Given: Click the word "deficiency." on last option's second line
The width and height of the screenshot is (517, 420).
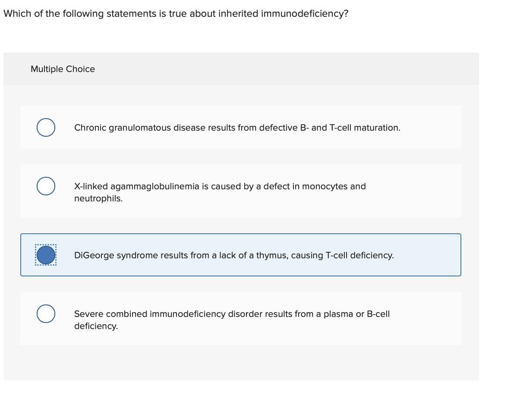Looking at the screenshot, I should 96,326.
